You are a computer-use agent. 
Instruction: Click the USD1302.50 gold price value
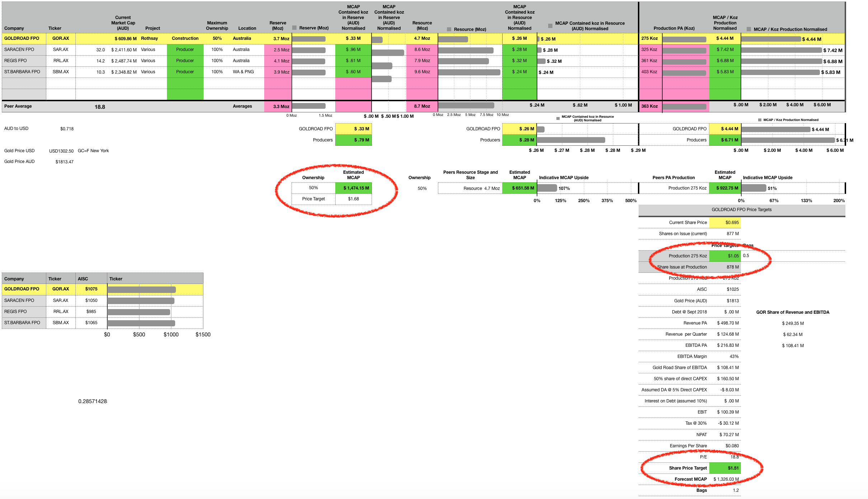pyautogui.click(x=61, y=151)
